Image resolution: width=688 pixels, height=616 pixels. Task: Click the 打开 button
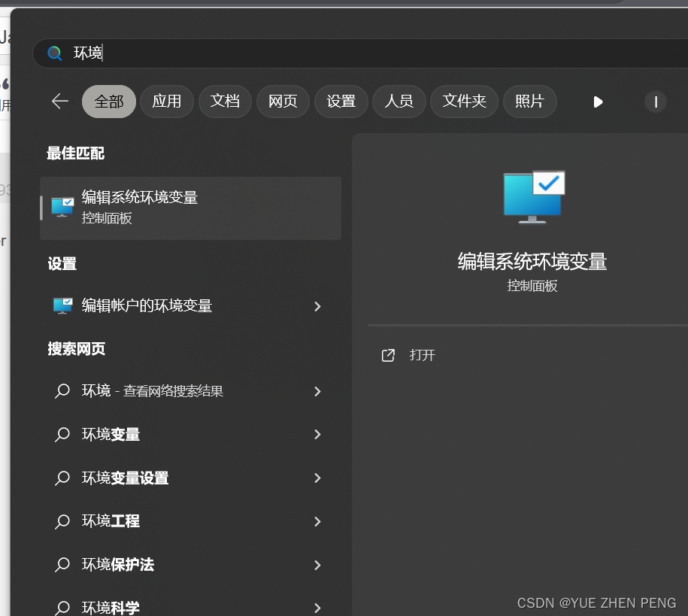421,355
